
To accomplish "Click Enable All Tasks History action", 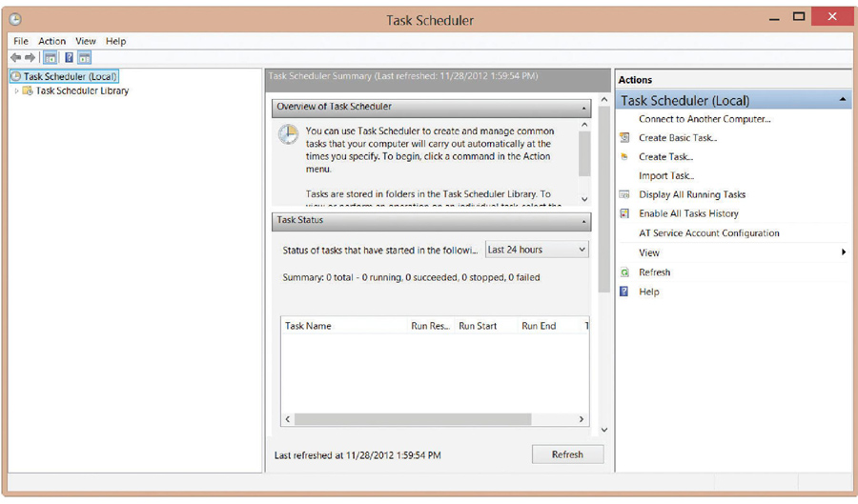I will [688, 213].
